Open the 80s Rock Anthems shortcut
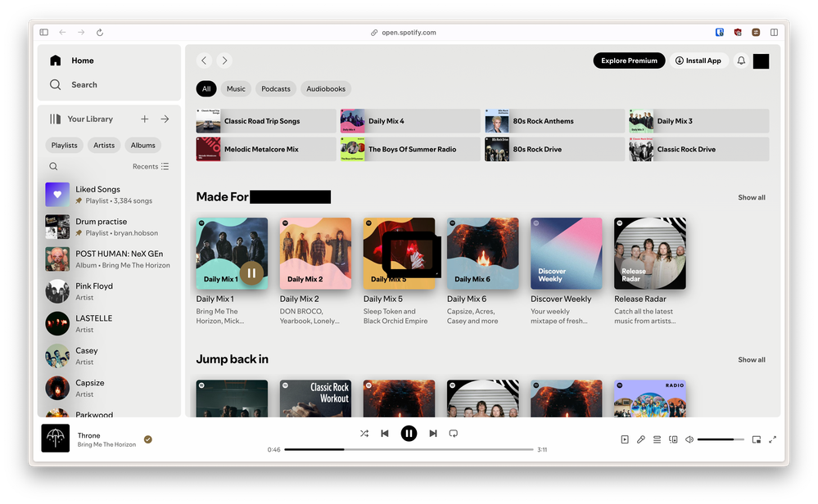 [x=554, y=121]
